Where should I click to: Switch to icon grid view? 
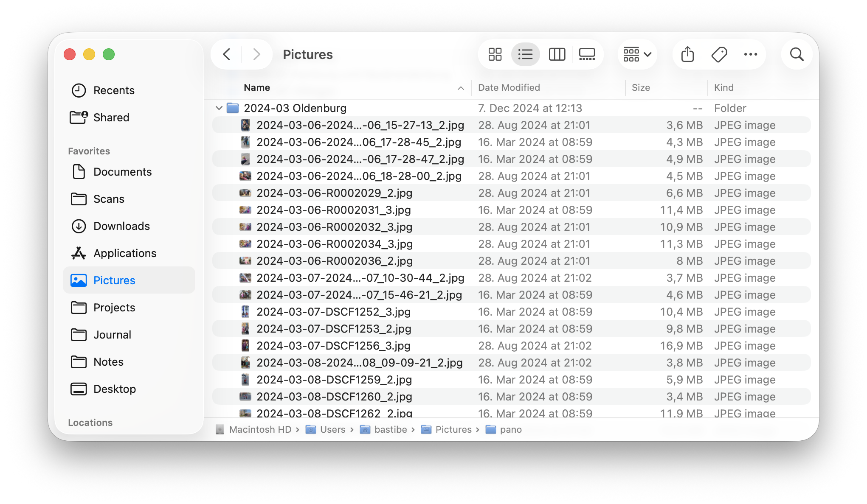(495, 54)
